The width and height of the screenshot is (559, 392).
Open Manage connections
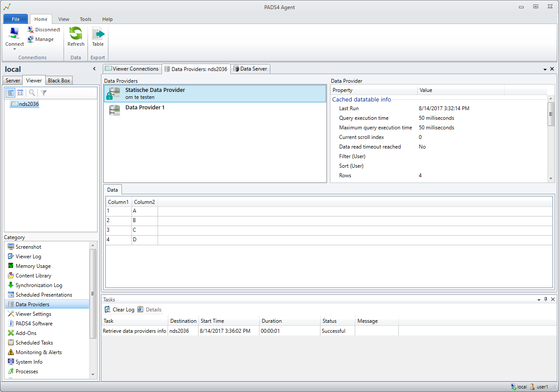click(x=40, y=39)
